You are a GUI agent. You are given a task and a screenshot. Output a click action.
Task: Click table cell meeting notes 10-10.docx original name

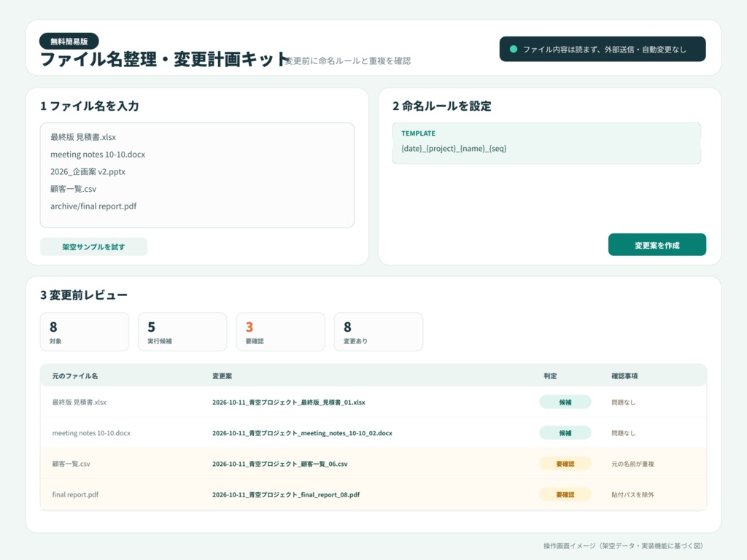[x=91, y=433]
